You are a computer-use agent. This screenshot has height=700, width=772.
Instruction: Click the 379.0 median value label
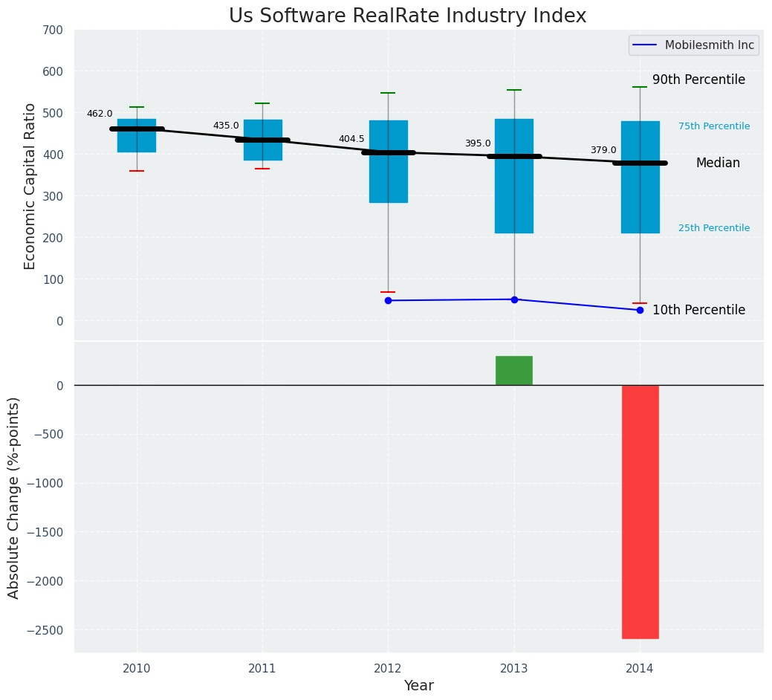[603, 150]
